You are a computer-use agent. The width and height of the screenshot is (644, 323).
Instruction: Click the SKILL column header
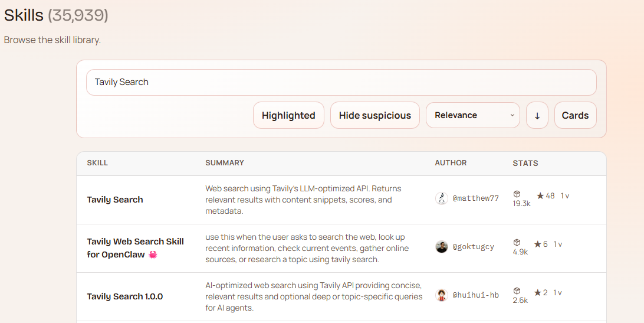(97, 163)
